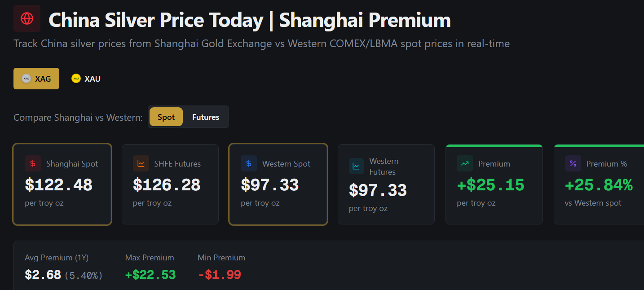Click the Western Futures $97.33 card
The height and width of the screenshot is (290, 644).
click(386, 191)
